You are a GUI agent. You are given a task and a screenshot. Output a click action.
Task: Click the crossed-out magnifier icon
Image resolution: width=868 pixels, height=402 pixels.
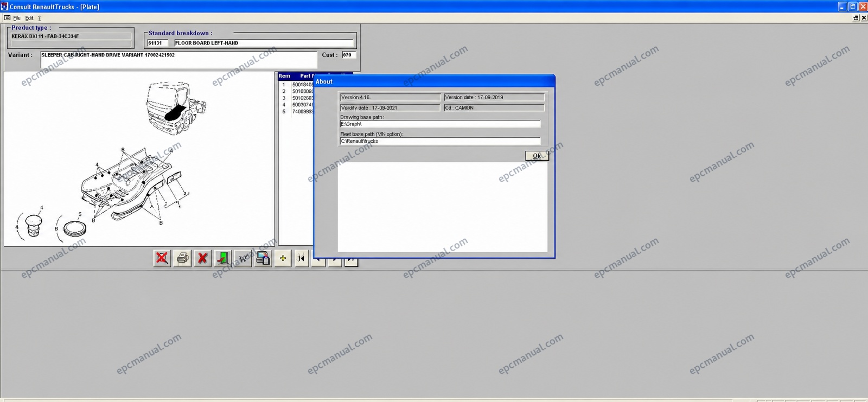[162, 258]
